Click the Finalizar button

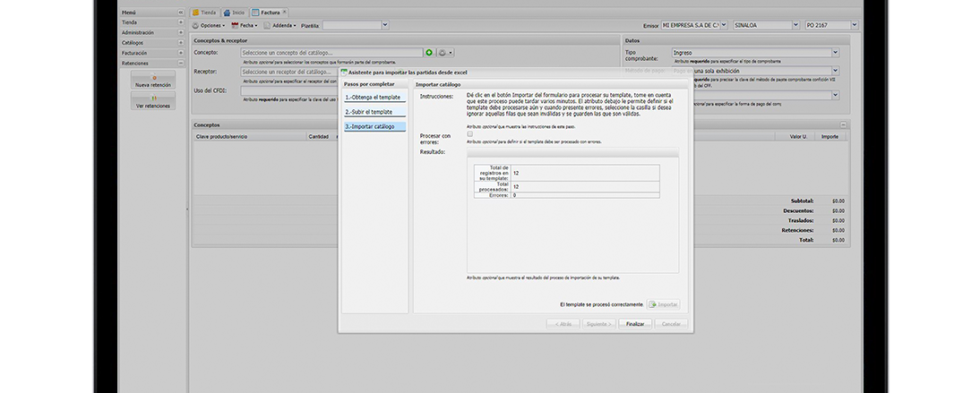635,323
